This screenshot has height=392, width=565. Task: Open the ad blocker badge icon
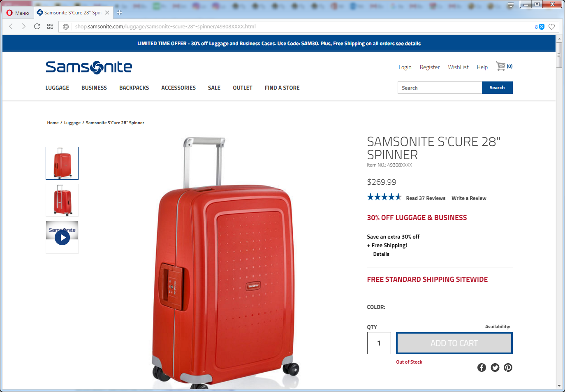[540, 27]
